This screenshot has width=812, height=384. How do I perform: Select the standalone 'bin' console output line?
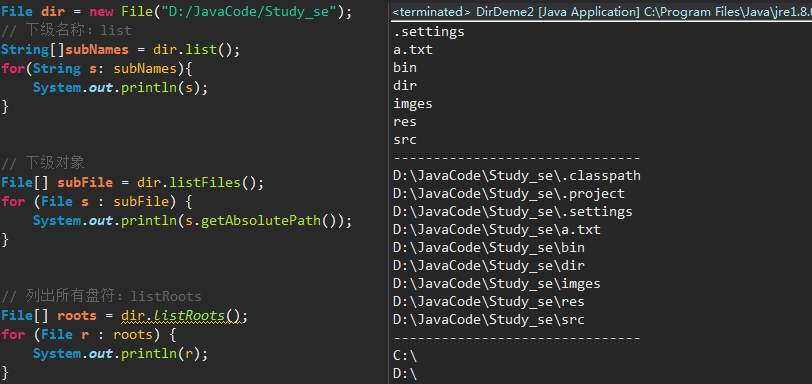(x=405, y=68)
